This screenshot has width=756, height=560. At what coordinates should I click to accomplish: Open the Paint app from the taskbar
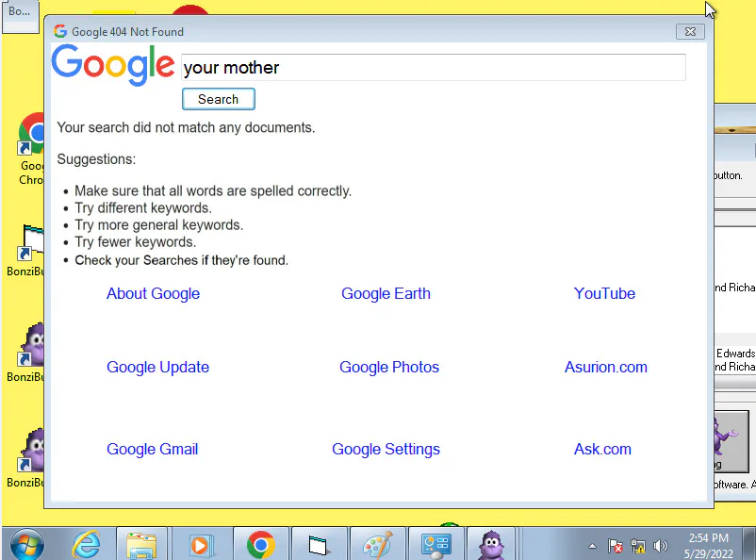point(377,546)
